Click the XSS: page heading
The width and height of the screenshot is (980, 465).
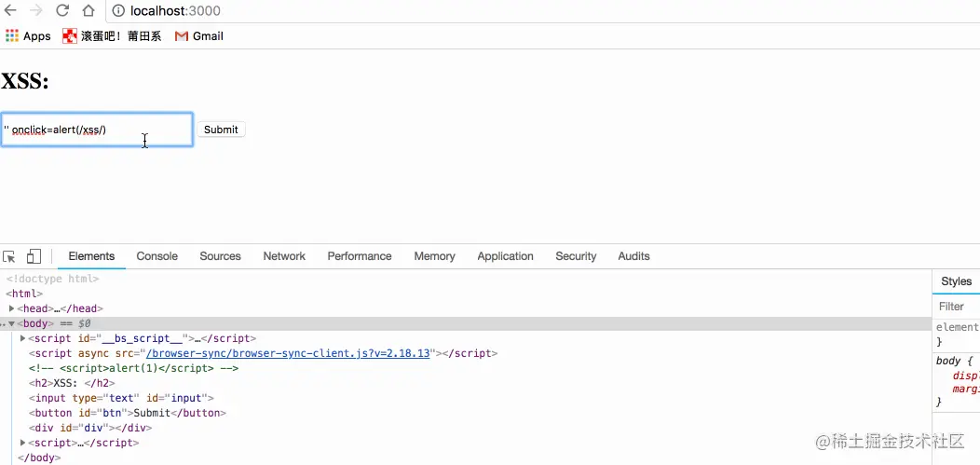pyautogui.click(x=25, y=81)
